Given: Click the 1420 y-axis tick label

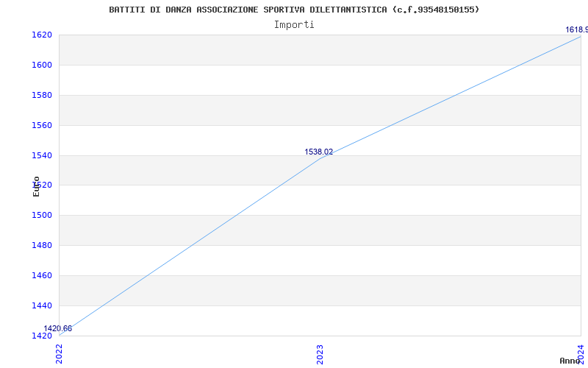Looking at the screenshot, I should [x=42, y=336].
